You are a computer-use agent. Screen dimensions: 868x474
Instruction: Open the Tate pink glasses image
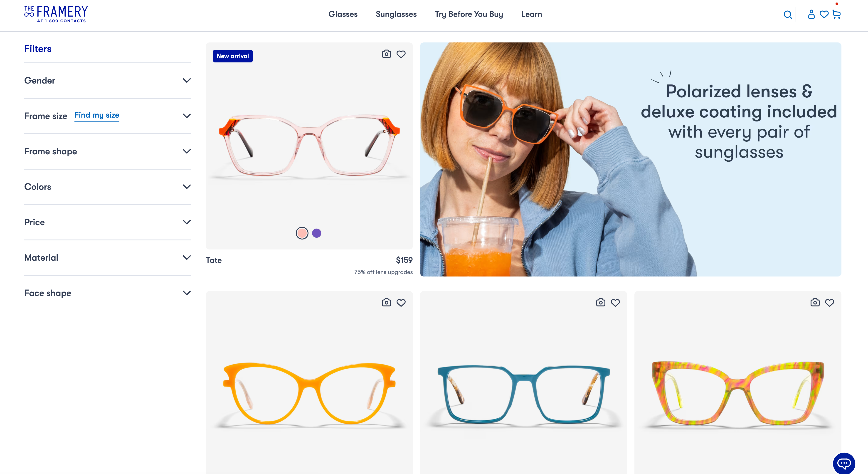(x=309, y=146)
